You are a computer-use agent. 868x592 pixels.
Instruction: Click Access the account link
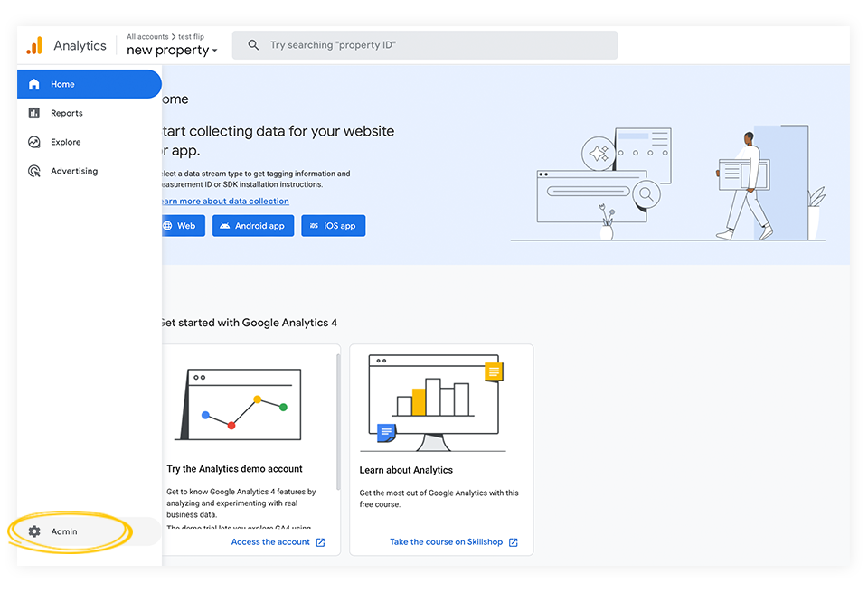[270, 541]
